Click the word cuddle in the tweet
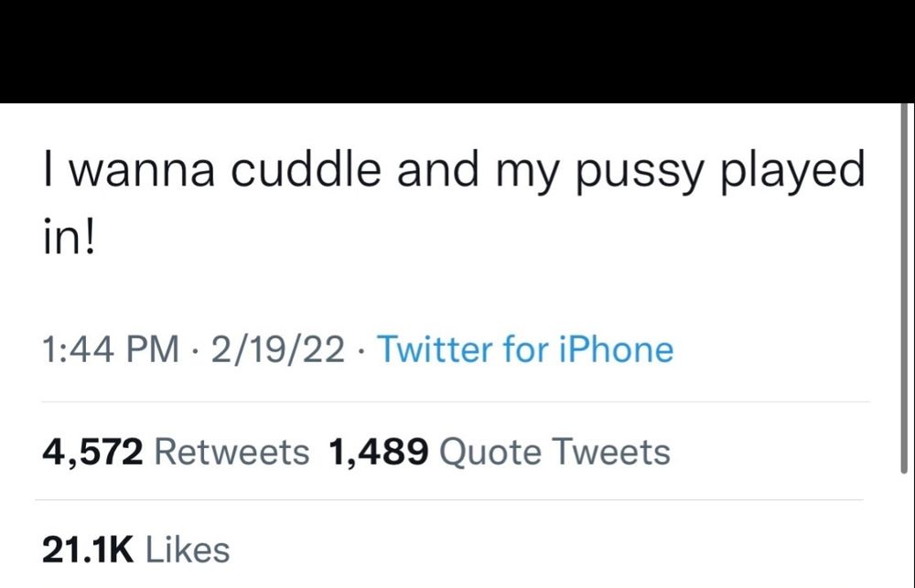Image resolution: width=915 pixels, height=588 pixels. 306,168
